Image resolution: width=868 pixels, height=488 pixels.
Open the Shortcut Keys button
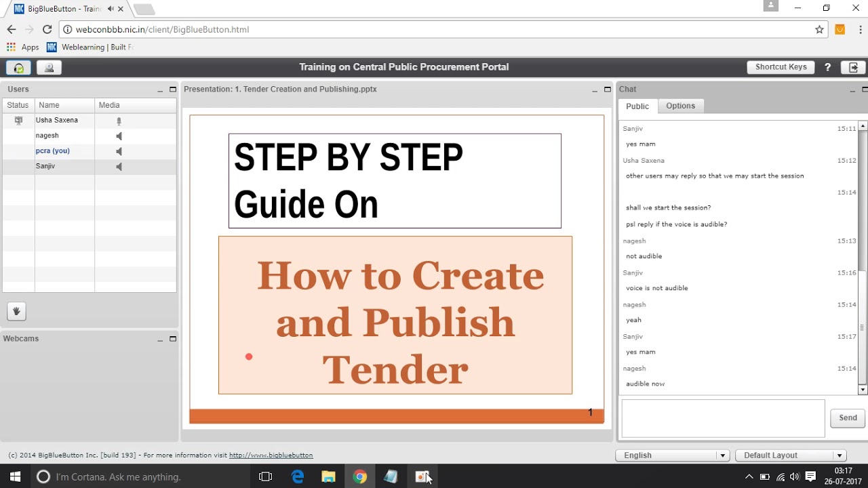coord(781,67)
